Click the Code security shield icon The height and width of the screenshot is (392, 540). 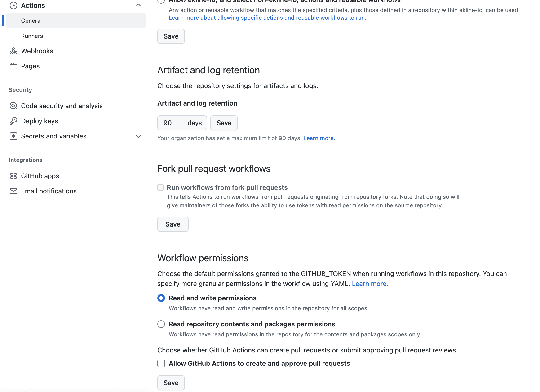13,106
